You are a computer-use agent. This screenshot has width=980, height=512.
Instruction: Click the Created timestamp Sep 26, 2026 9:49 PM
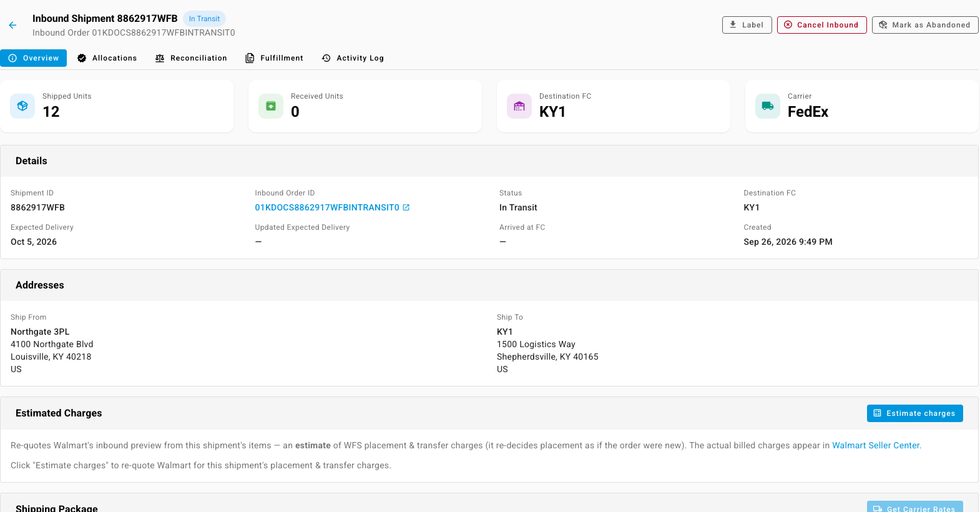click(x=788, y=242)
